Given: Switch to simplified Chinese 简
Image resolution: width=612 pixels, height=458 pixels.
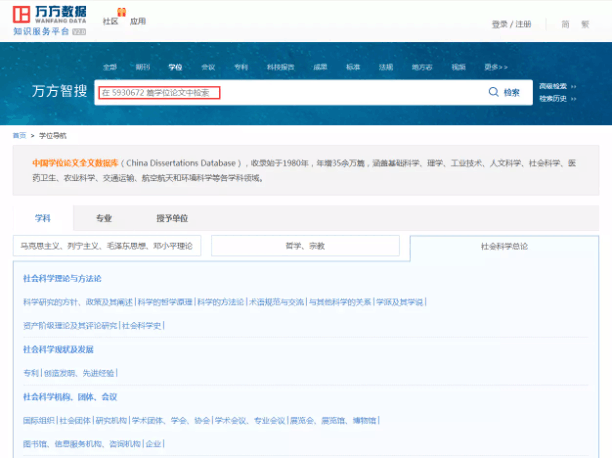Looking at the screenshot, I should [565, 24].
